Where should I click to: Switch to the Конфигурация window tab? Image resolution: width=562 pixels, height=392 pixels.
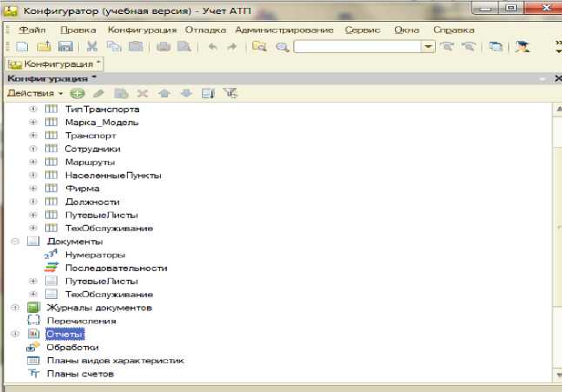click(55, 64)
